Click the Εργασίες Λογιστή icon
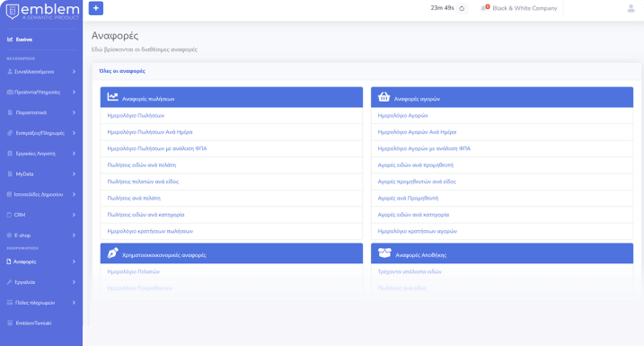This screenshot has height=346, width=644. click(10, 154)
